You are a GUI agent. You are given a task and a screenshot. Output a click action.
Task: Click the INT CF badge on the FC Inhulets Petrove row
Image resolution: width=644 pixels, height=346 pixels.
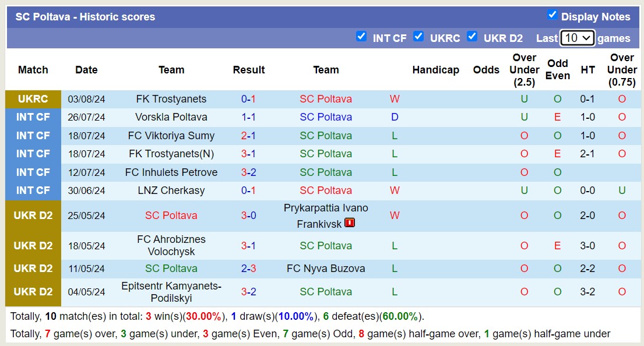coord(33,172)
